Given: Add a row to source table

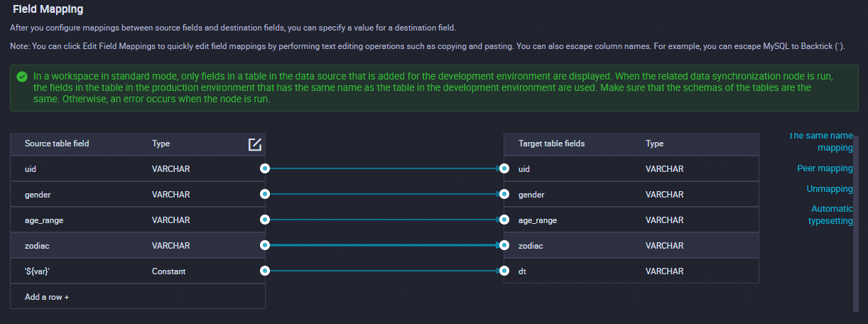Looking at the screenshot, I should pos(47,297).
